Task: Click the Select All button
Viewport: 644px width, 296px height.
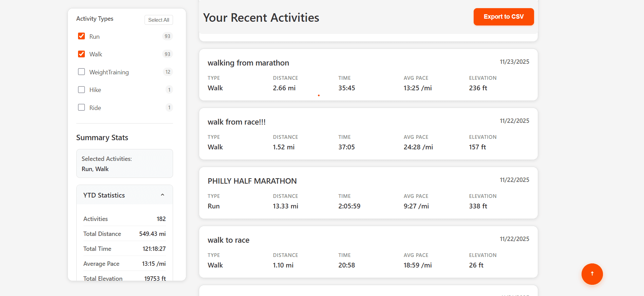Action: pyautogui.click(x=158, y=20)
